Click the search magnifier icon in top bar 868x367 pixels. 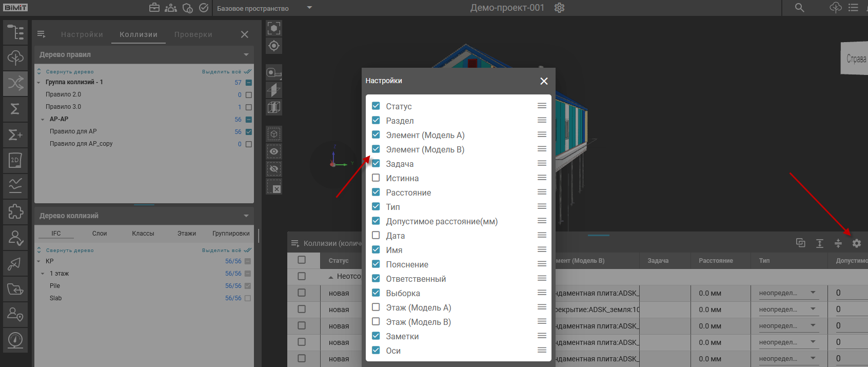point(799,8)
